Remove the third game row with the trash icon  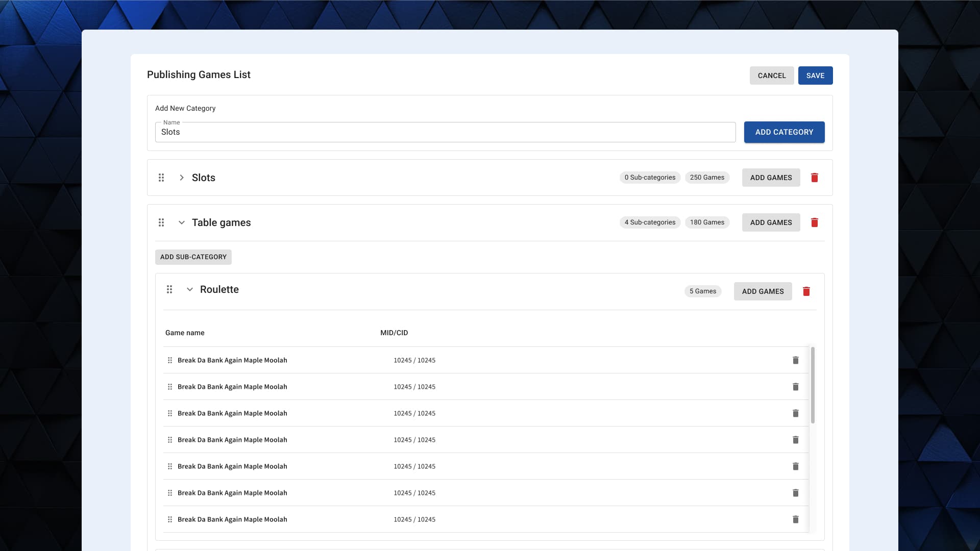[x=795, y=413]
